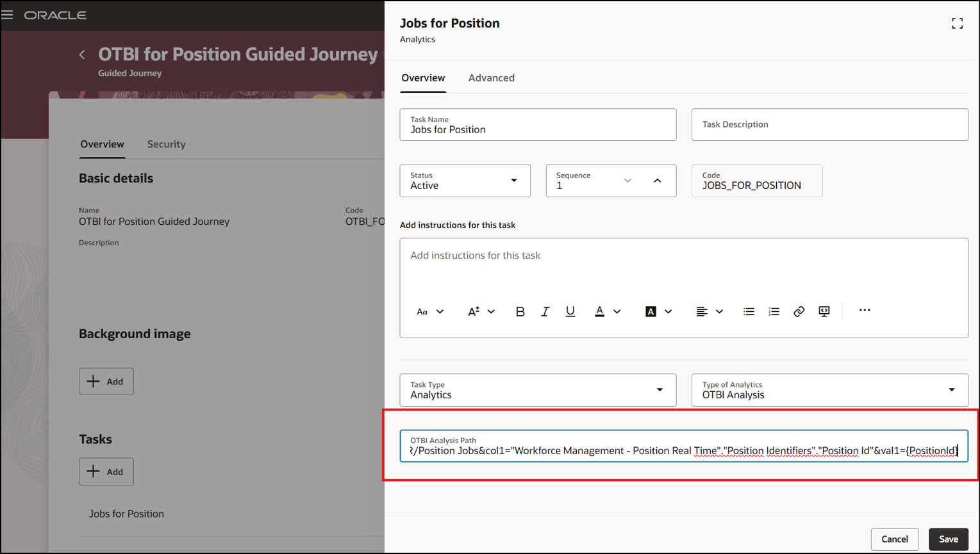Expand the text alignment options arrow
Screen dimensions: 980x554
[x=719, y=312]
